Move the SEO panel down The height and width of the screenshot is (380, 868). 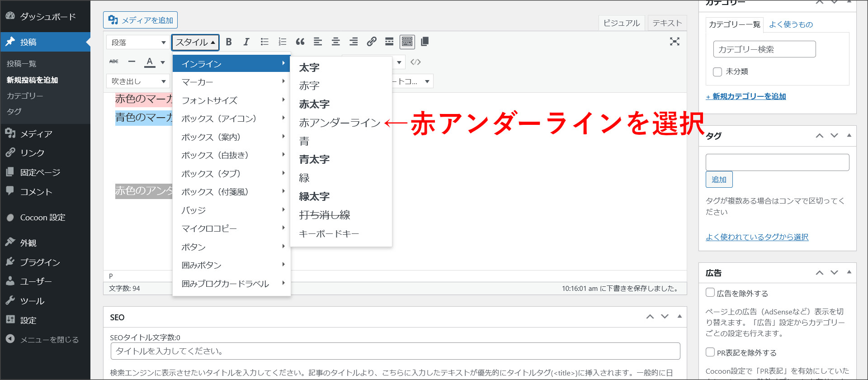665,317
